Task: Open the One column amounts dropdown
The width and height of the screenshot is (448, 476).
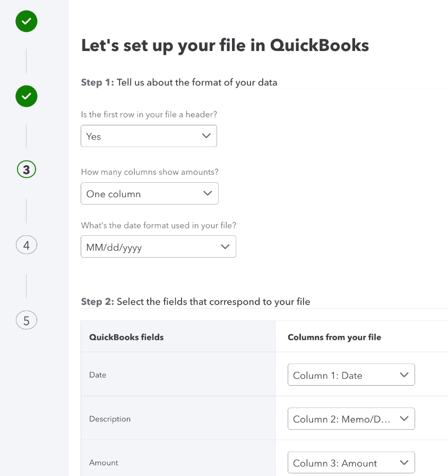Action: pyautogui.click(x=150, y=193)
